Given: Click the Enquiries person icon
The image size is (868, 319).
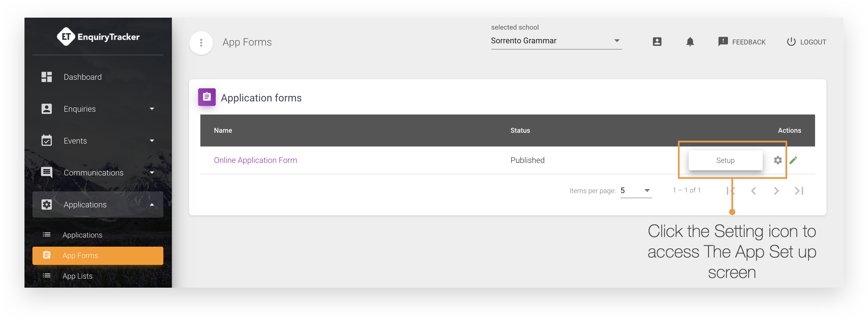Looking at the screenshot, I should (46, 109).
